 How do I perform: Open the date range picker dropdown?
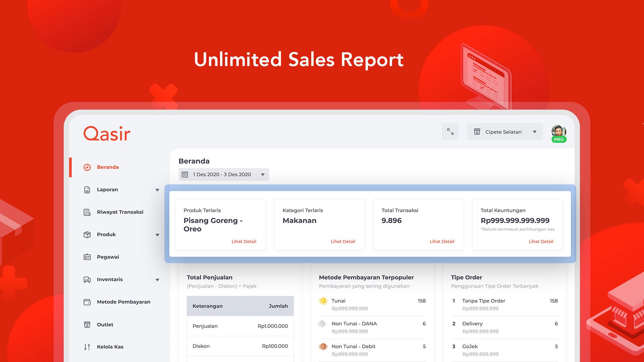coord(224,174)
